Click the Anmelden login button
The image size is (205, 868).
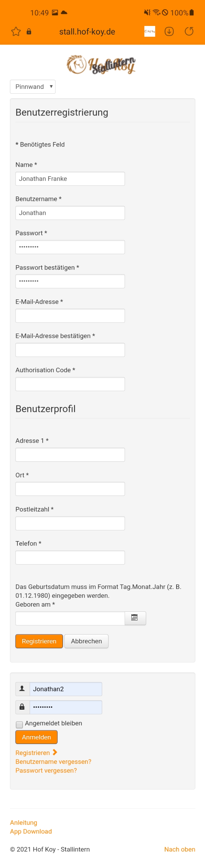point(36,737)
